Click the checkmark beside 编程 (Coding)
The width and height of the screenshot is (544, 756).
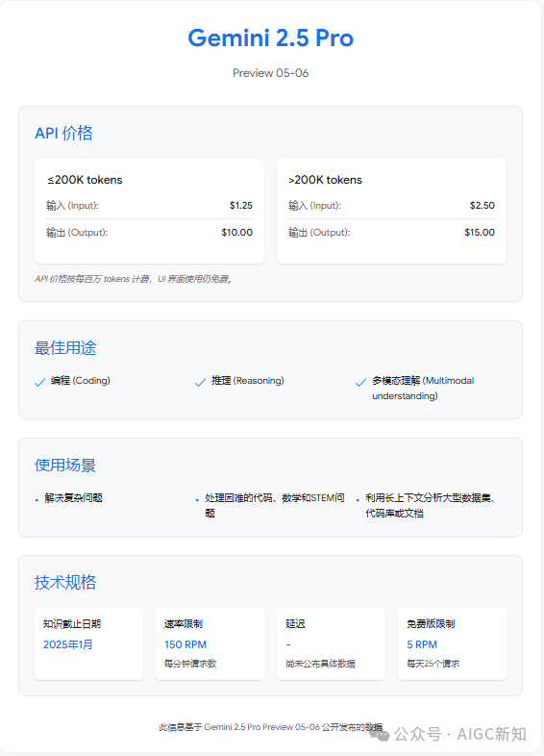coord(40,383)
